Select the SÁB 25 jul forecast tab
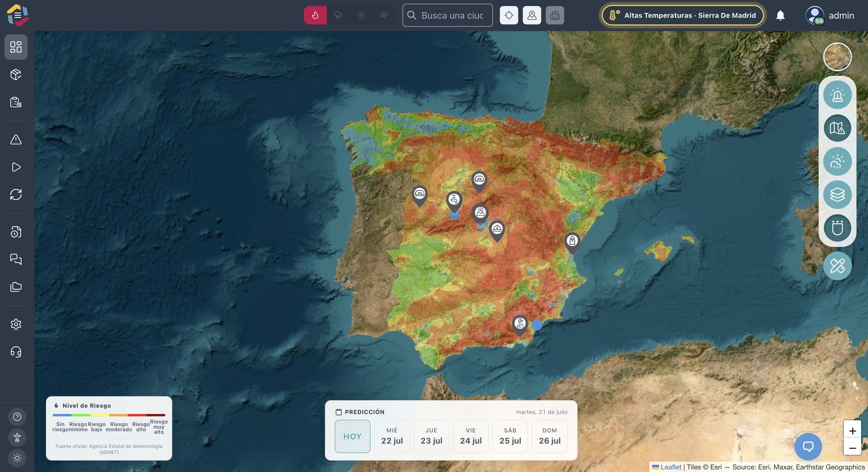The width and height of the screenshot is (868, 472). coord(510,436)
